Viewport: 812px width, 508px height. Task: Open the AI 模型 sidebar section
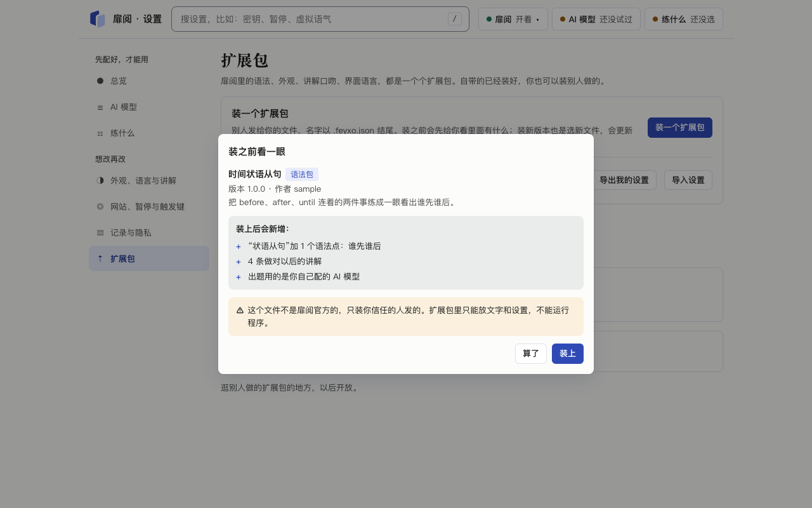pos(149,107)
